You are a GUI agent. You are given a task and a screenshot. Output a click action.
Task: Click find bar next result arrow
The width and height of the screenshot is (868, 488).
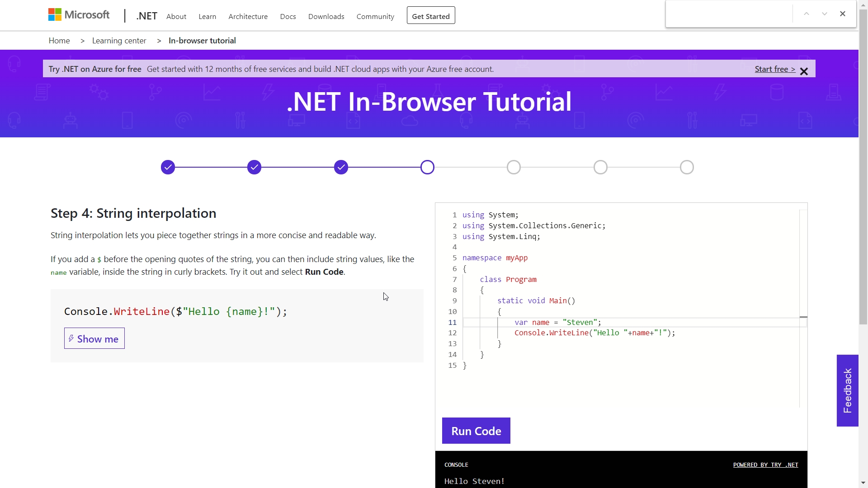click(825, 14)
